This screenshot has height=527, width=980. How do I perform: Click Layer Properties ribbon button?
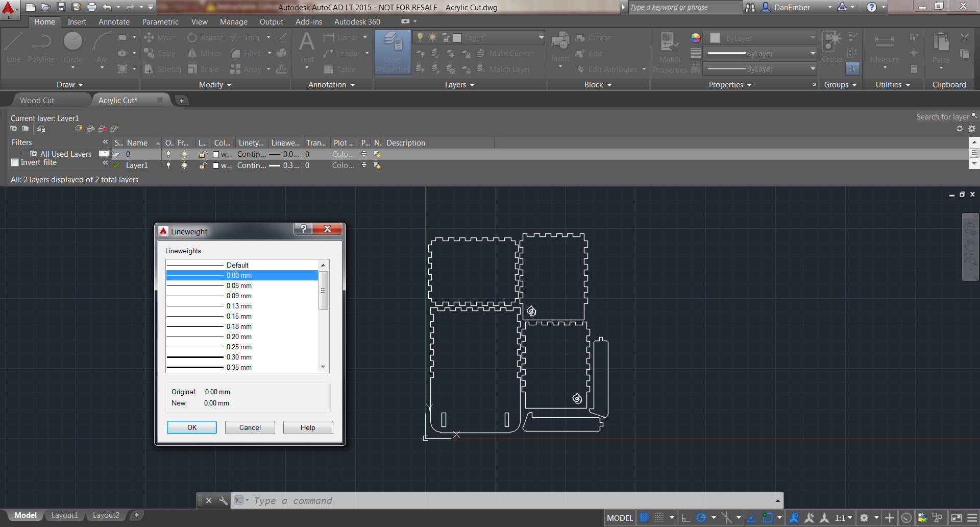pyautogui.click(x=393, y=53)
